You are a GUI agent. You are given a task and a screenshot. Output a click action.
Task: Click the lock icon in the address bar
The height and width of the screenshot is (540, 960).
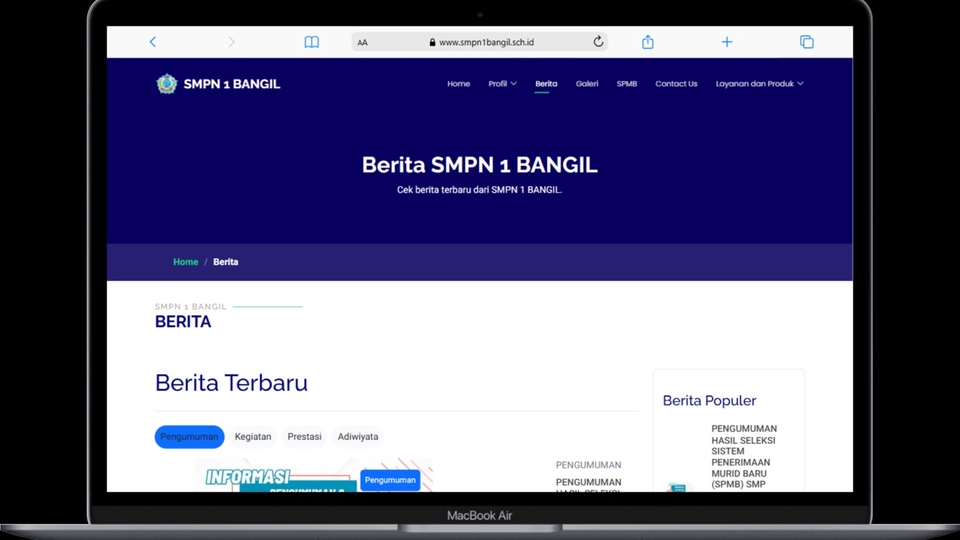(432, 42)
